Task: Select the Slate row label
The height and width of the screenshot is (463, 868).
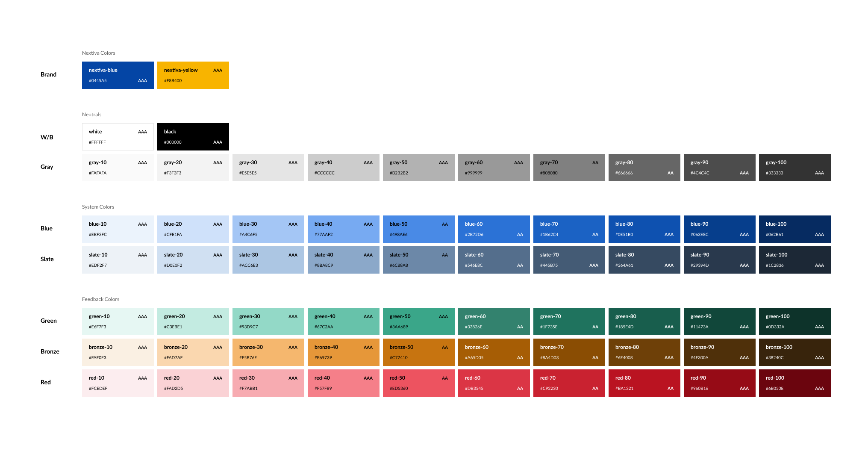Action: [x=47, y=259]
